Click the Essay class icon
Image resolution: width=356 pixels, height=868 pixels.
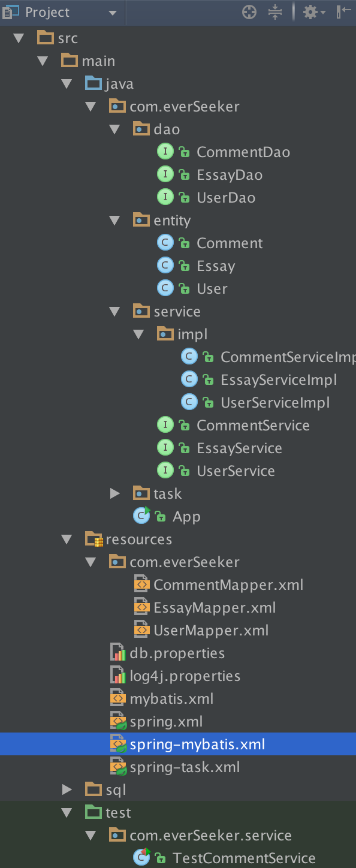165,266
